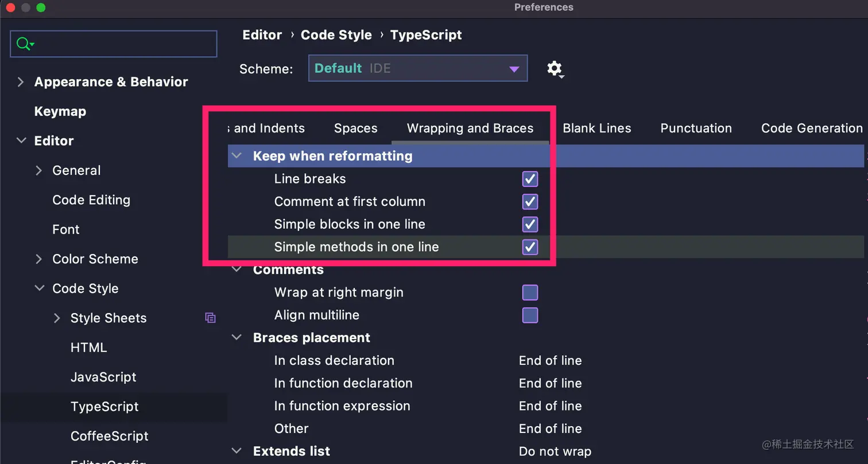The width and height of the screenshot is (868, 464).
Task: Click the settings search field
Action: pyautogui.click(x=114, y=44)
